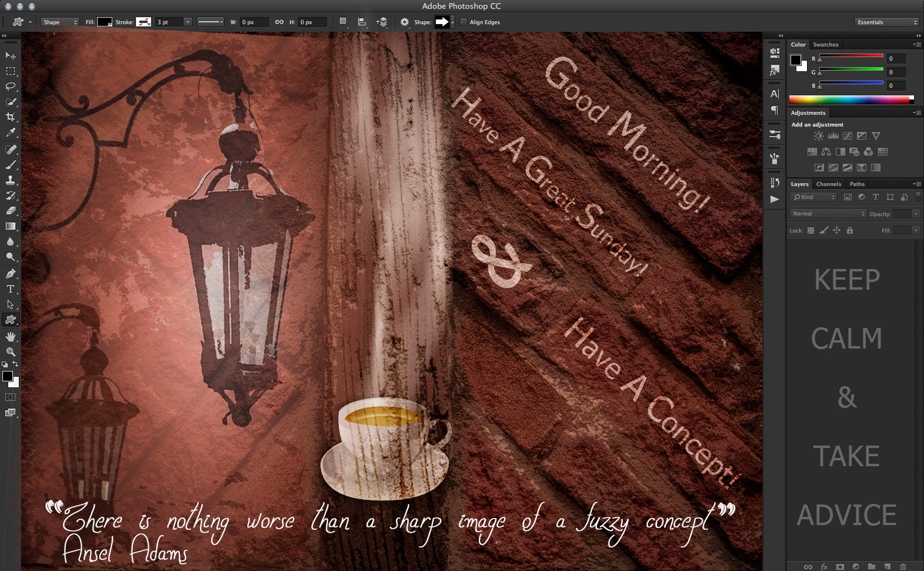Select the Hand tool
The image size is (924, 571).
click(10, 337)
